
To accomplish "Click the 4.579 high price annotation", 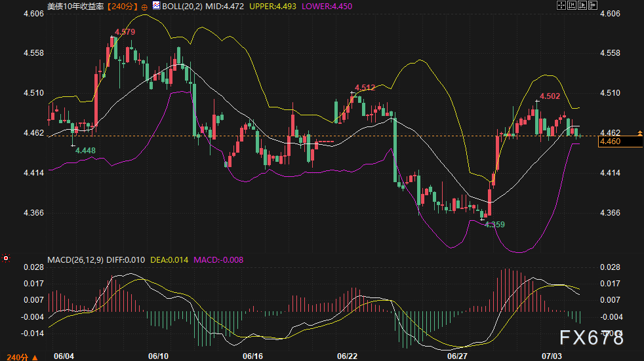I will coord(125,32).
